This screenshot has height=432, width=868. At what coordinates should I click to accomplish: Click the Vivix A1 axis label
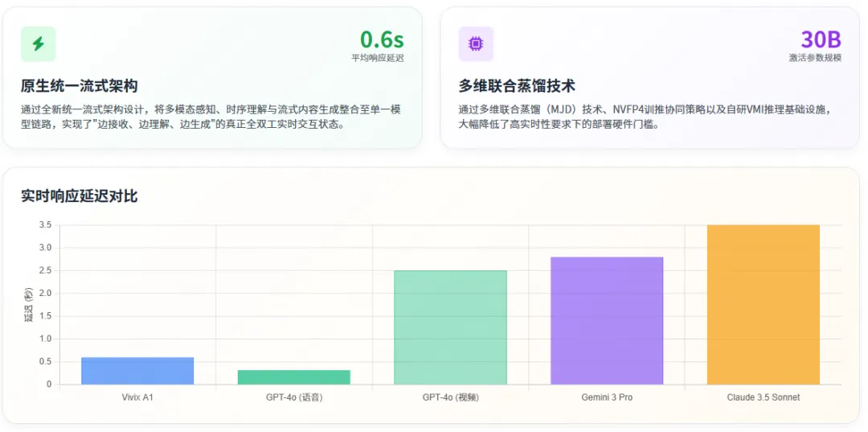pyautogui.click(x=137, y=397)
